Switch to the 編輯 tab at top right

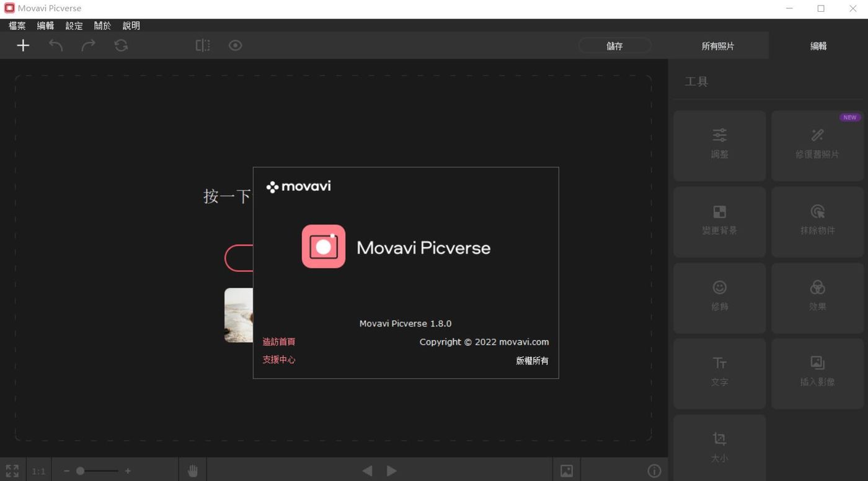coord(818,46)
